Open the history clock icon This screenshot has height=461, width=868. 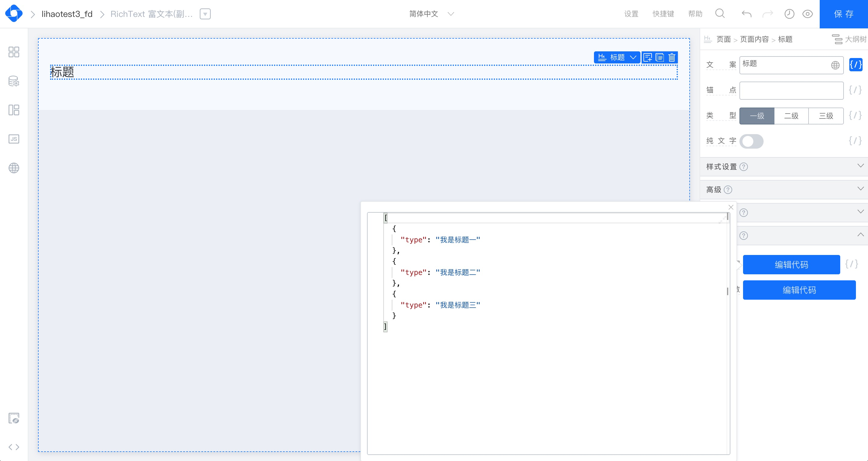pos(789,14)
